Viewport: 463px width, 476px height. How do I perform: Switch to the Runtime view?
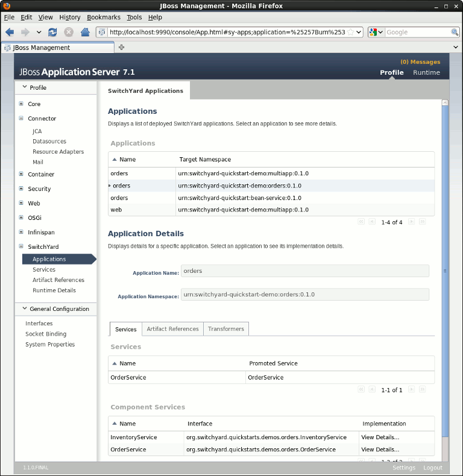pos(426,72)
